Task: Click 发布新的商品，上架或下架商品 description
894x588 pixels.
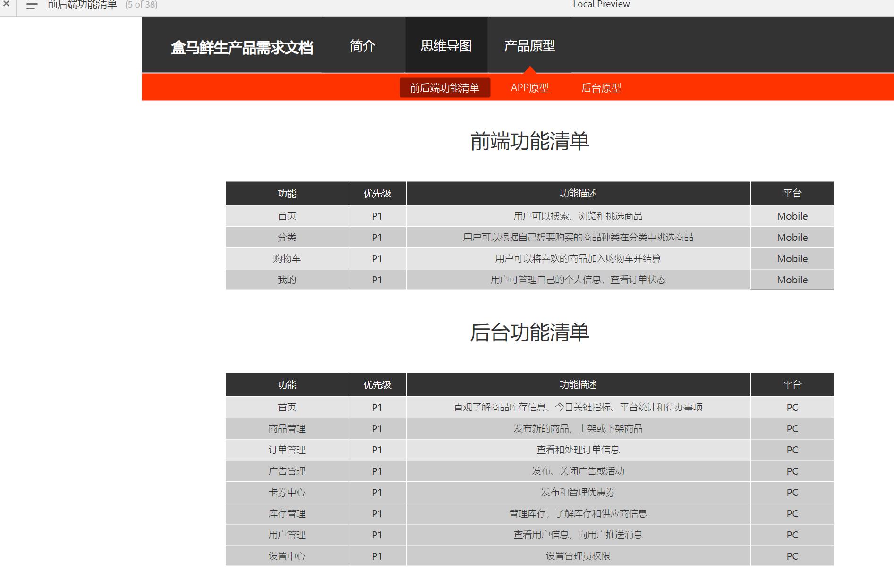Action: click(578, 429)
